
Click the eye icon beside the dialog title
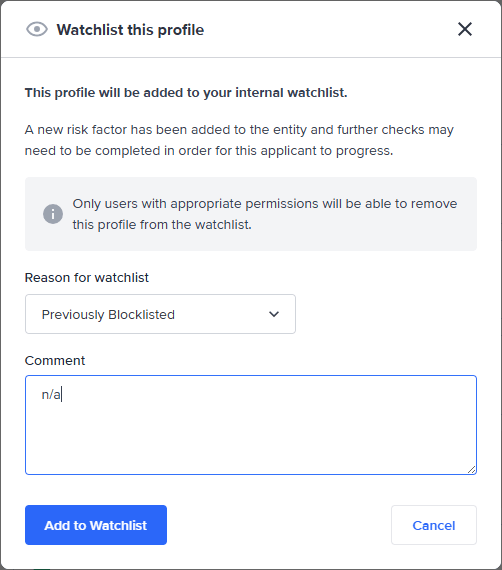tap(37, 29)
